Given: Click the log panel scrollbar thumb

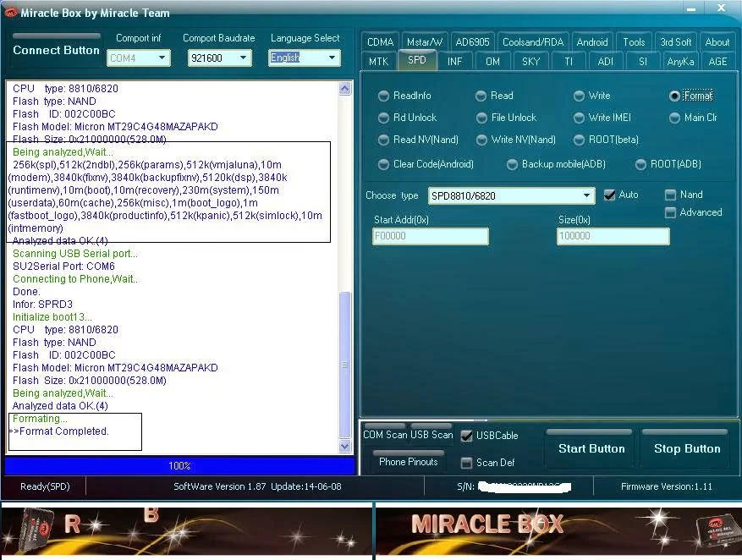Looking at the screenshot, I should coord(345,365).
